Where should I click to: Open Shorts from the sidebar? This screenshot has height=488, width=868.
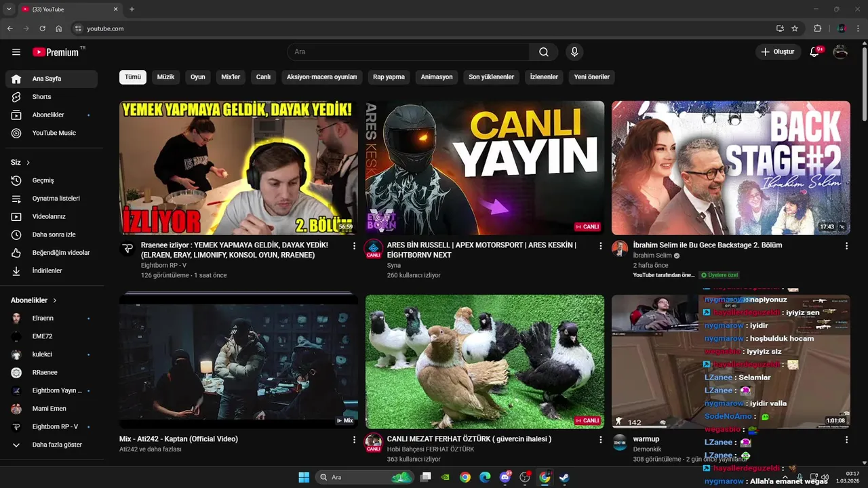point(52,97)
